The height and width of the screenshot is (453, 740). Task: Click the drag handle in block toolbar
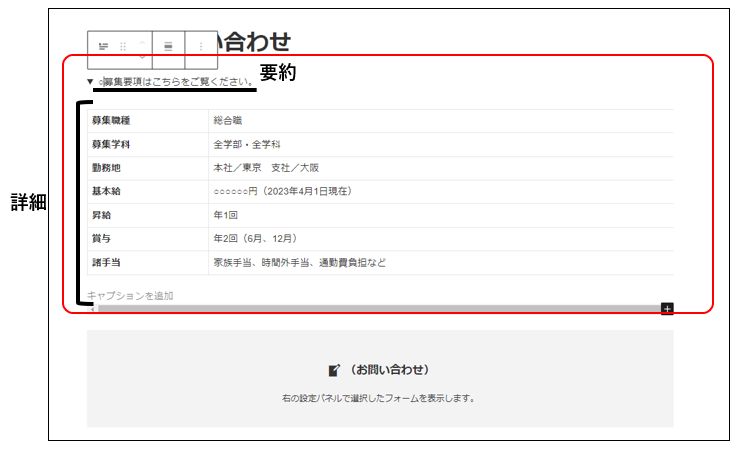(x=123, y=46)
